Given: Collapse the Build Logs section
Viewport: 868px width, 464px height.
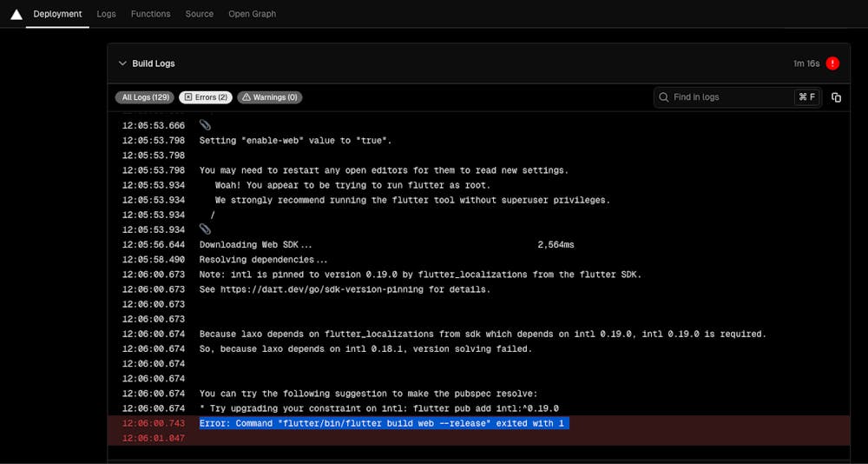Looking at the screenshot, I should 122,63.
